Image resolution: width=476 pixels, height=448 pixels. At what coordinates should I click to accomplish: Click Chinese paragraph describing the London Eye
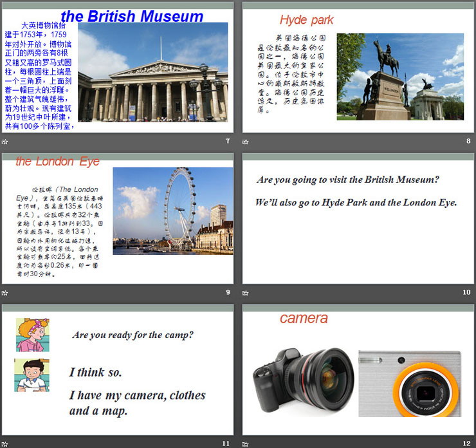pos(60,232)
